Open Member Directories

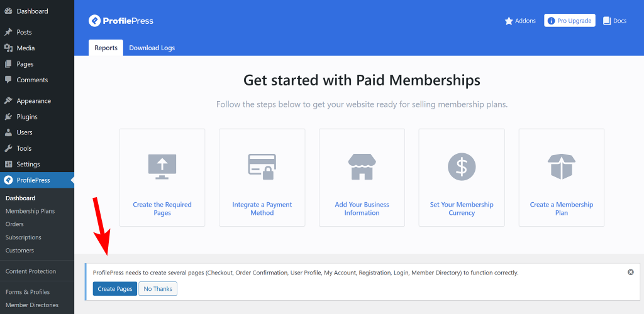32,305
